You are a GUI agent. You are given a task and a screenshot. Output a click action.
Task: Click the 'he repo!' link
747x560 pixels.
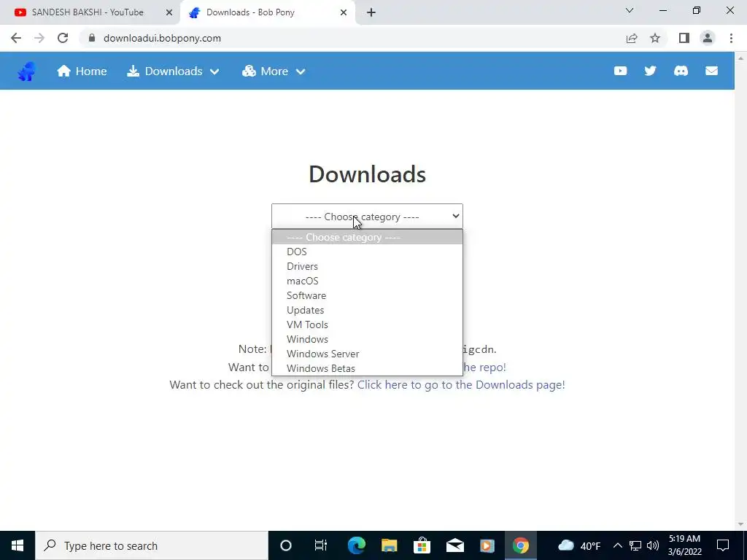484,367
